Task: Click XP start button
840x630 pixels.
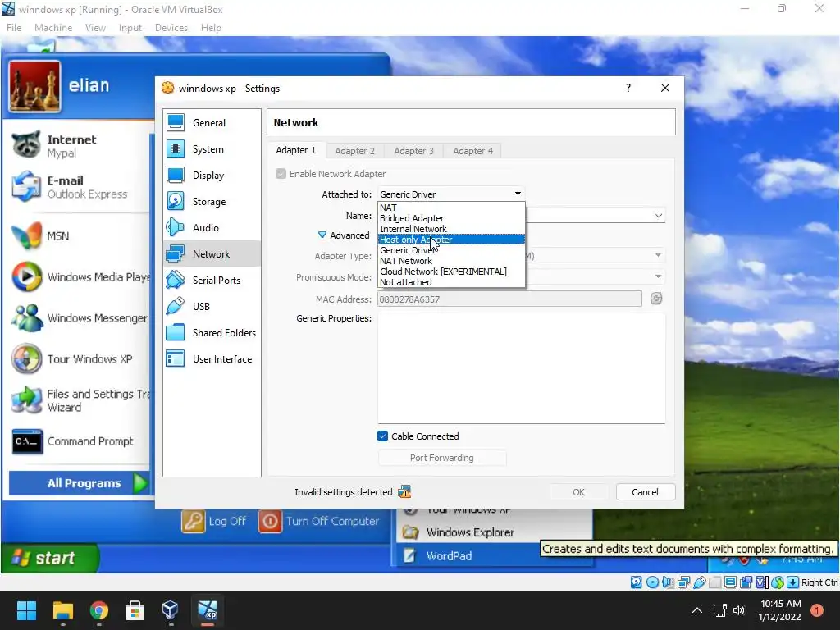Action: [x=50, y=558]
